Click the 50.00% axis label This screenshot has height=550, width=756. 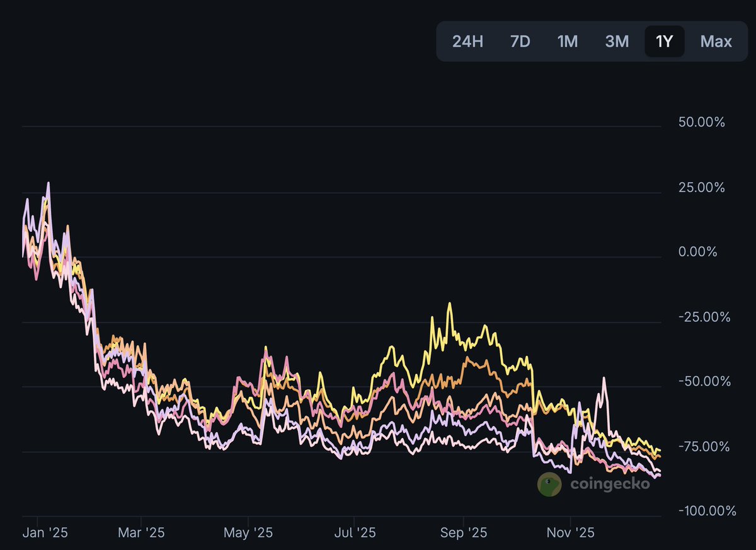coord(701,122)
